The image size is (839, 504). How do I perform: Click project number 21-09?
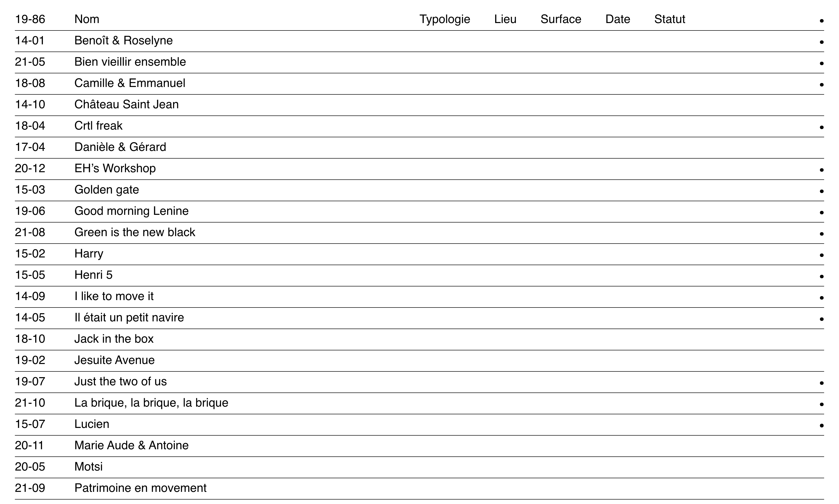(x=30, y=488)
